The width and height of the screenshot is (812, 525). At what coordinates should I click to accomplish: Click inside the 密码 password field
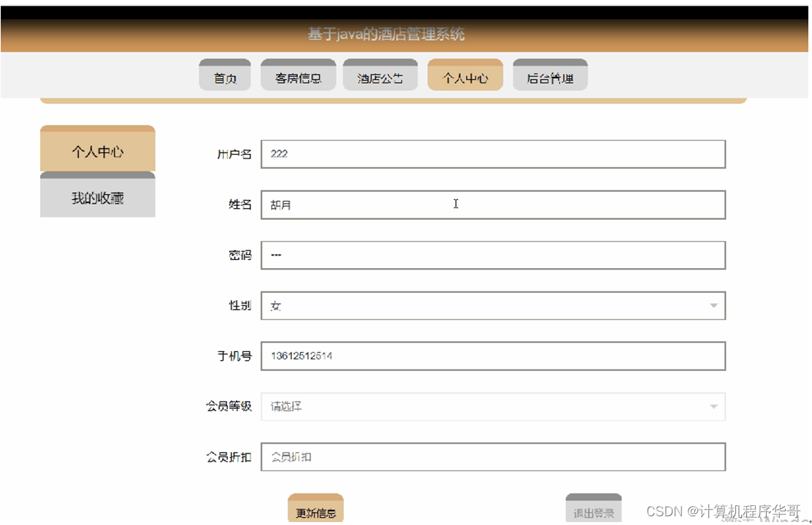pos(493,255)
